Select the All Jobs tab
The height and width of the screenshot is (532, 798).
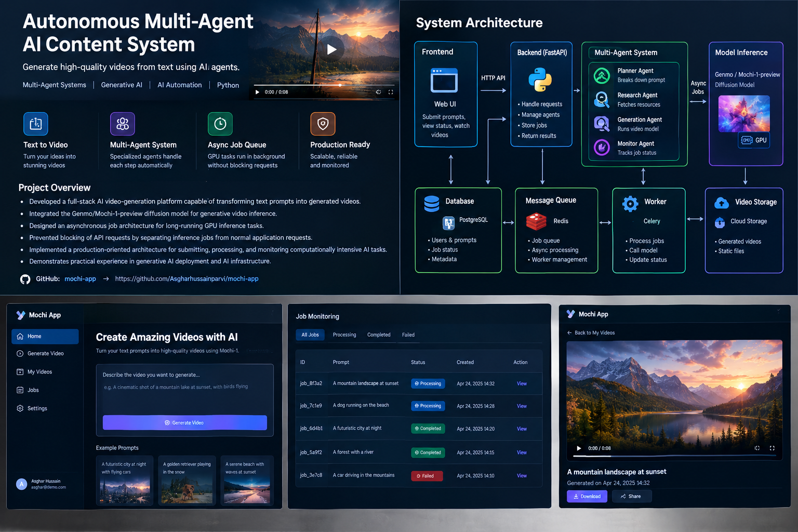310,335
